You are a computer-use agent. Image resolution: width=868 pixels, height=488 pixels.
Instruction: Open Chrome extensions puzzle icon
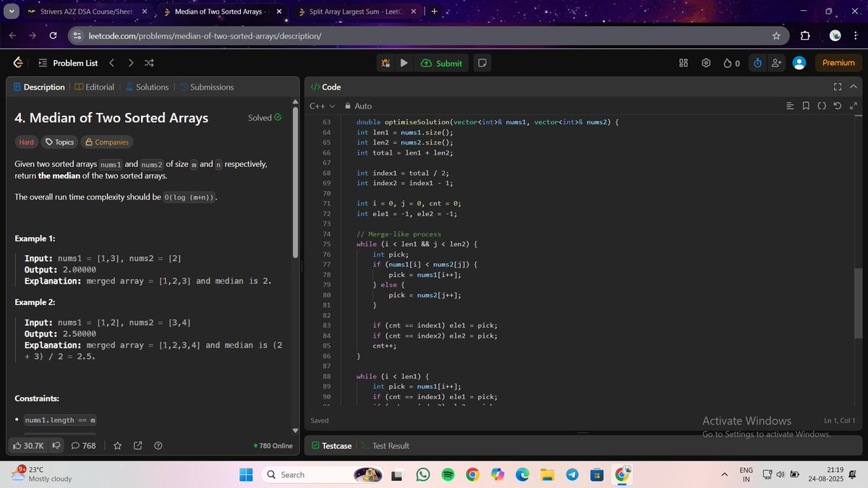click(806, 35)
